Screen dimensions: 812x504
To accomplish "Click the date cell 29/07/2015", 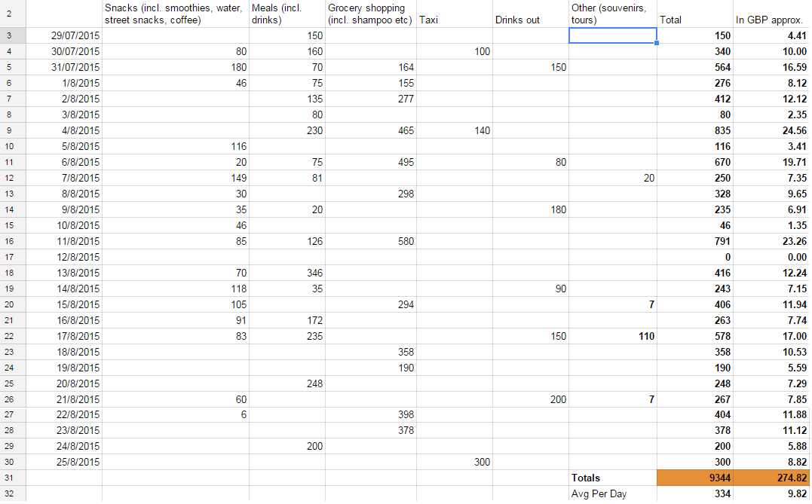I will click(x=64, y=35).
